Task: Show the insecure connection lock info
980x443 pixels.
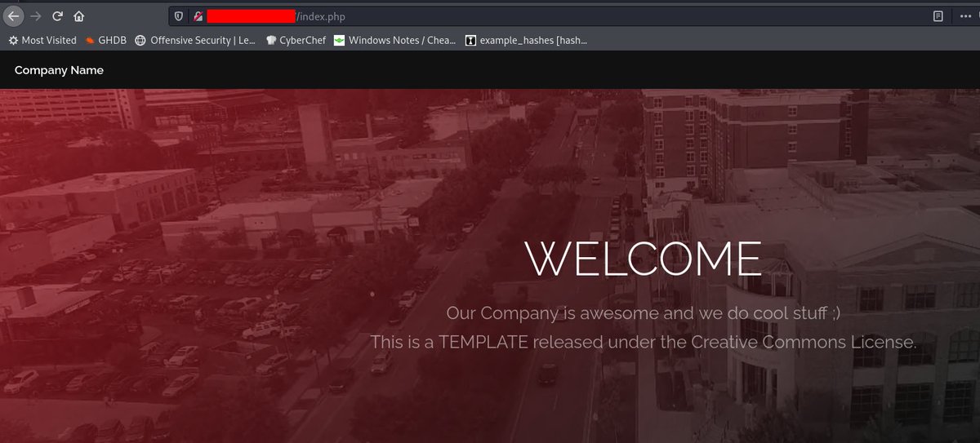Action: tap(198, 16)
